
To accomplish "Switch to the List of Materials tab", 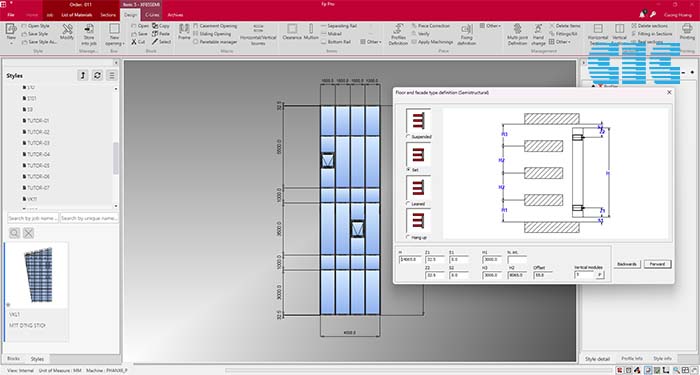I will [77, 15].
